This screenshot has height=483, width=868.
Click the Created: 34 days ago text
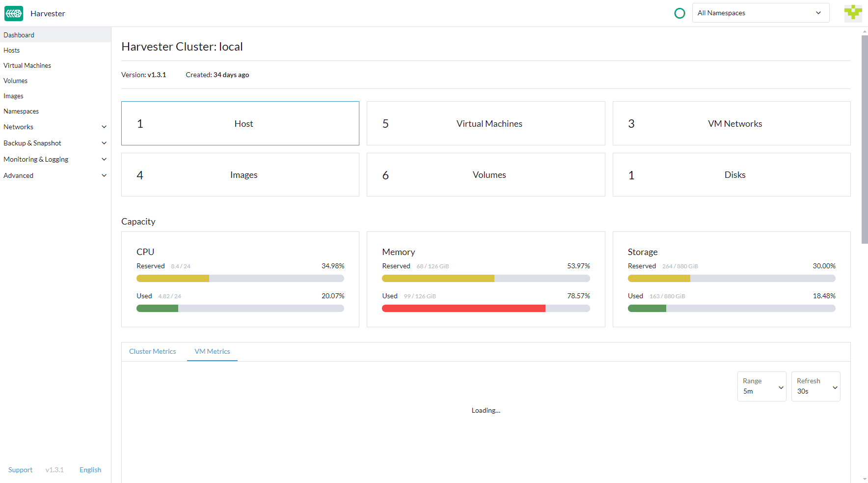tap(217, 75)
